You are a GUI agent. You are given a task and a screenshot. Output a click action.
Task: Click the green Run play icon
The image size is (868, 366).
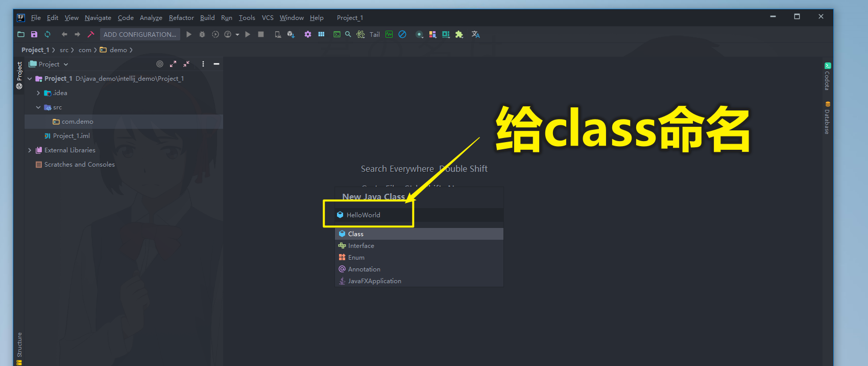tap(189, 34)
